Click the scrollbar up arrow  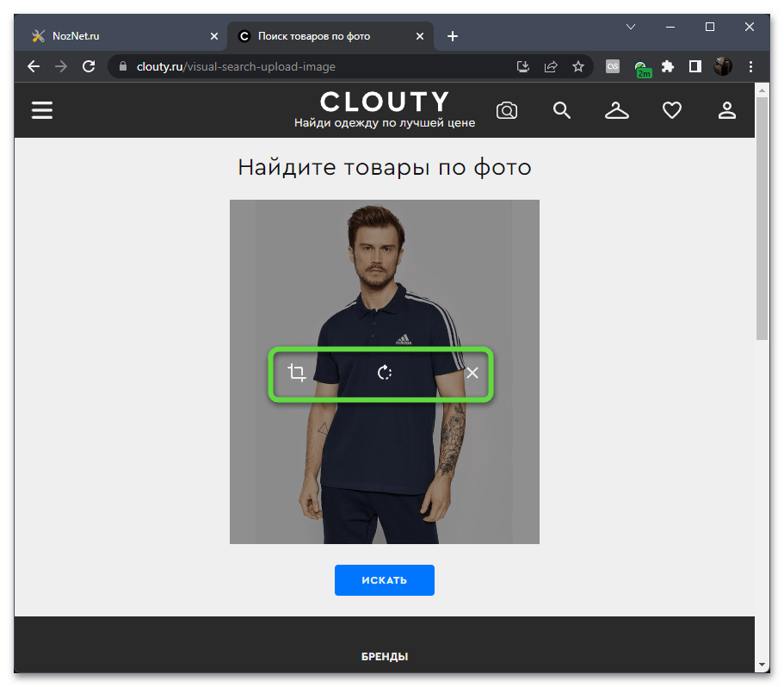tap(762, 90)
